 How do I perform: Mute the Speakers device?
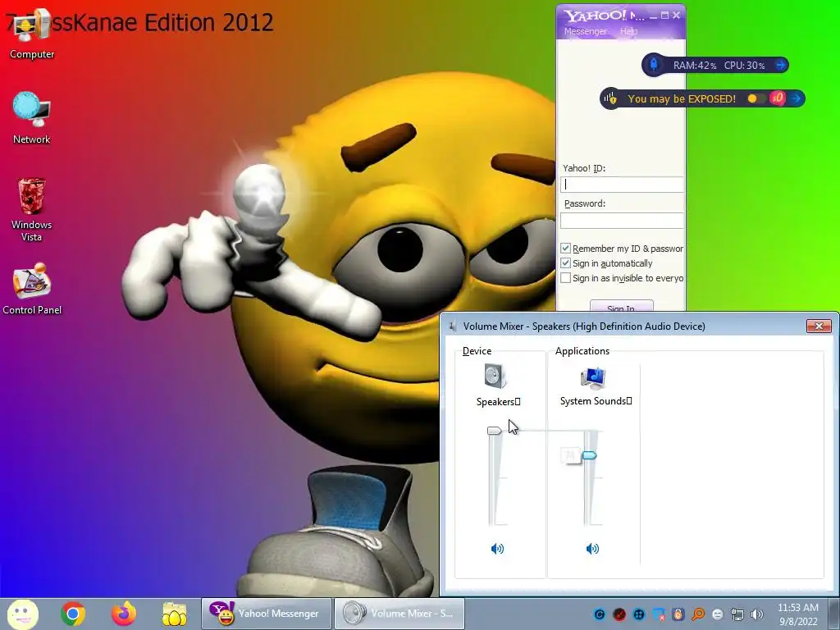[497, 548]
